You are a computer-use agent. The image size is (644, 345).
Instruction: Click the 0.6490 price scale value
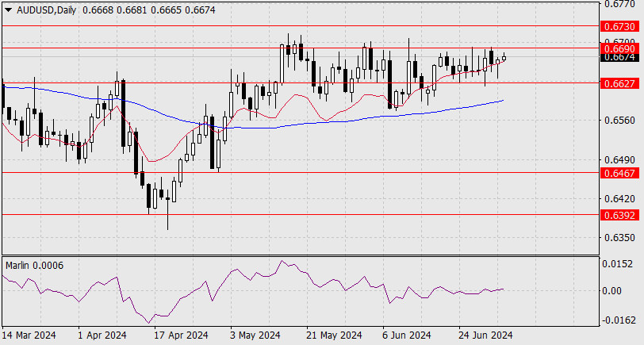pyautogui.click(x=619, y=159)
